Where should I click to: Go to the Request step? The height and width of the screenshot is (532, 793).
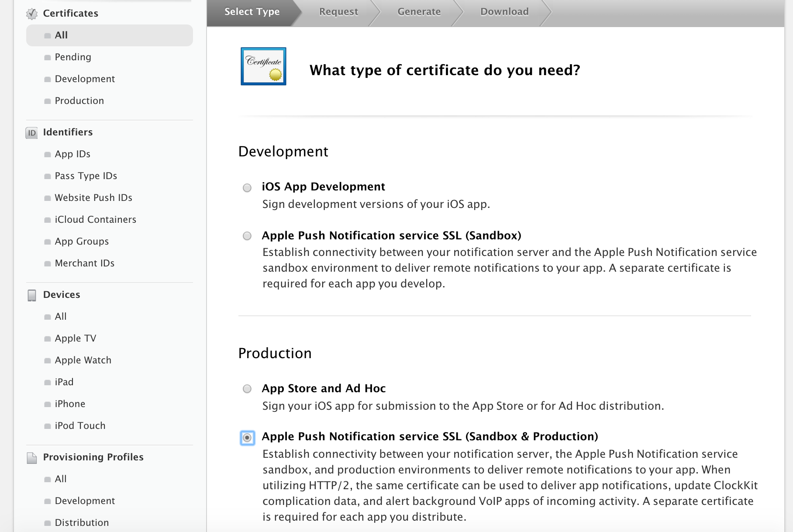click(338, 12)
